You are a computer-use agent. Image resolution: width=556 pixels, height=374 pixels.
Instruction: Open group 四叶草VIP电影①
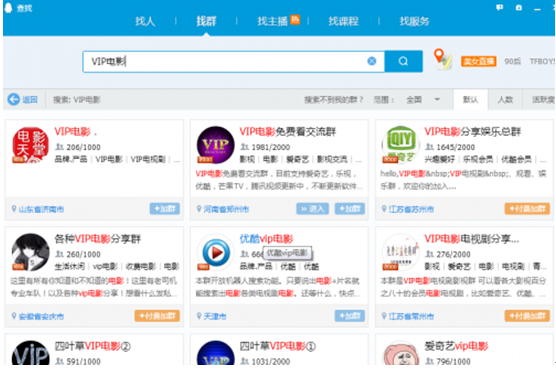point(278,346)
